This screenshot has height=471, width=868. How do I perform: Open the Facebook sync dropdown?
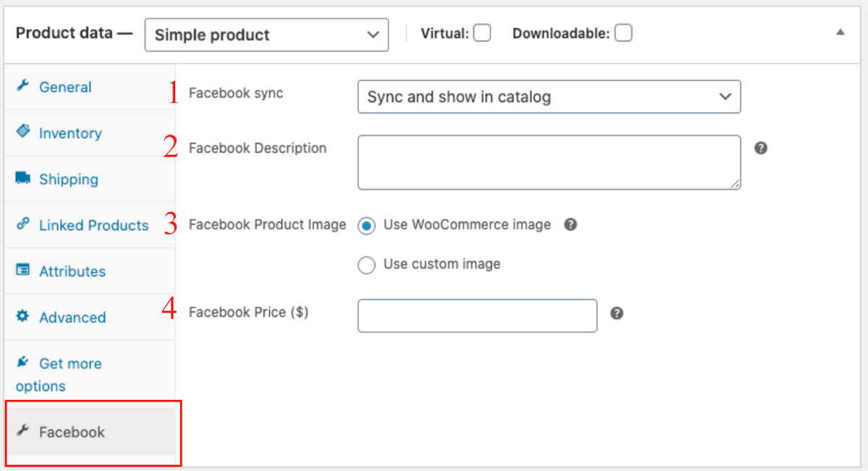click(x=549, y=97)
